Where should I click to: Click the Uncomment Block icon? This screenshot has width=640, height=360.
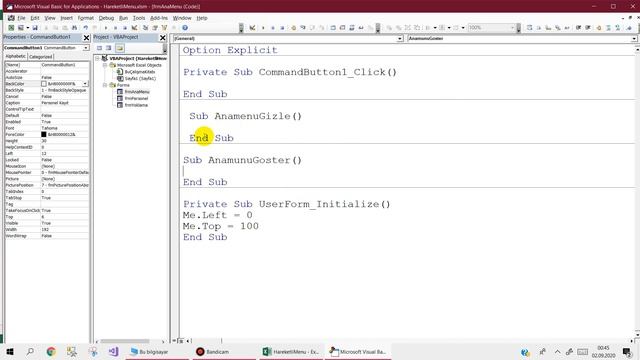[618, 28]
